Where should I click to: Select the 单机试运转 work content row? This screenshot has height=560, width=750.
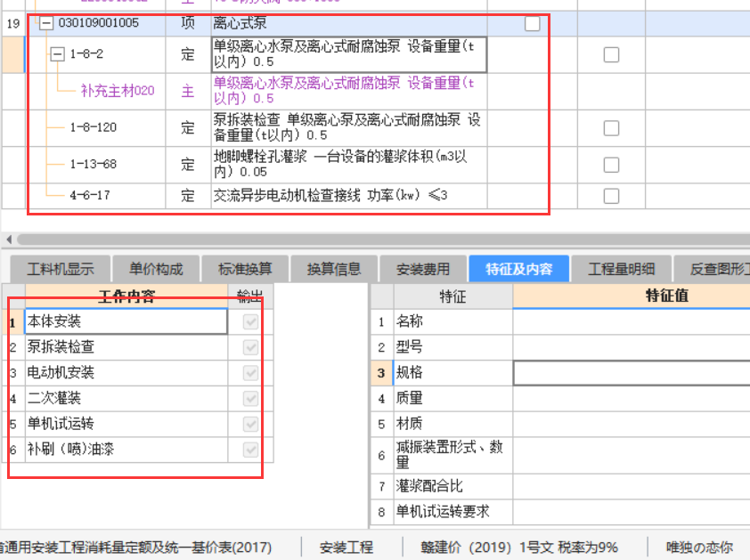(126, 424)
